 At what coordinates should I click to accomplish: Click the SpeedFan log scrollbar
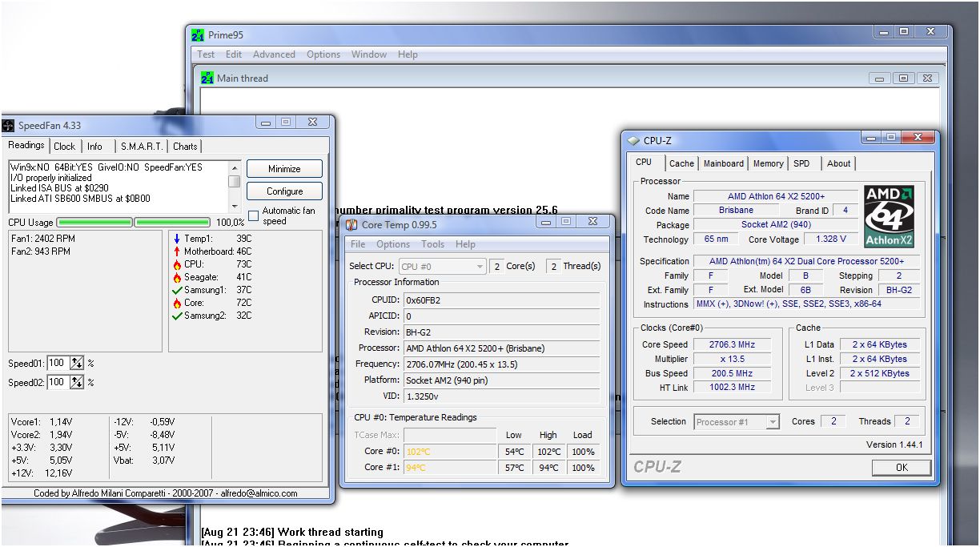234,187
